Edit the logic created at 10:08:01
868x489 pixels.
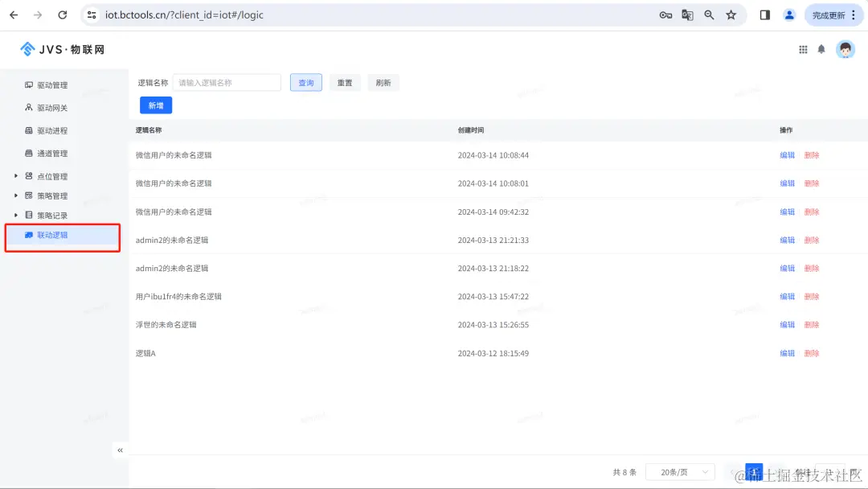(787, 183)
